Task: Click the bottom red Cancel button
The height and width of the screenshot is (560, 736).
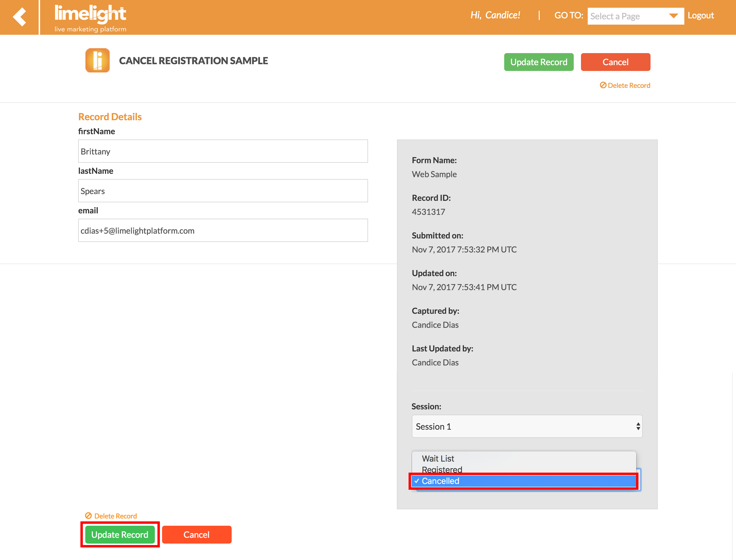Action: click(x=196, y=535)
